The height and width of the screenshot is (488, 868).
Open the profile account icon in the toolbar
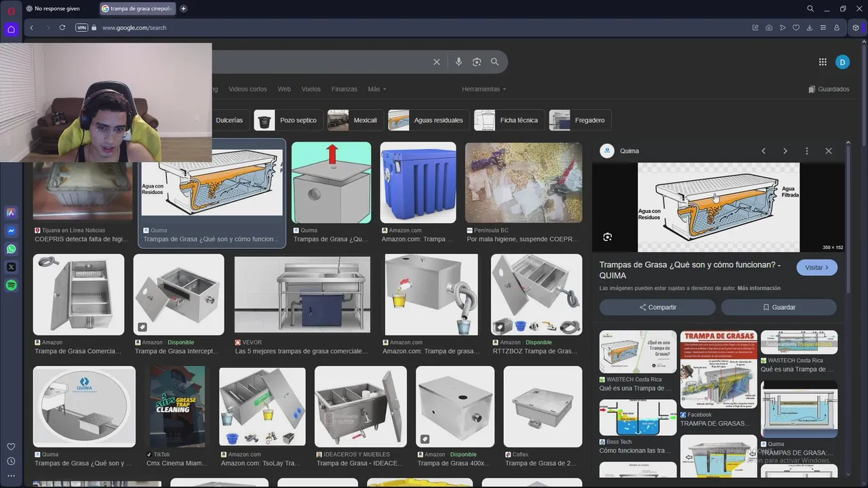[837, 28]
